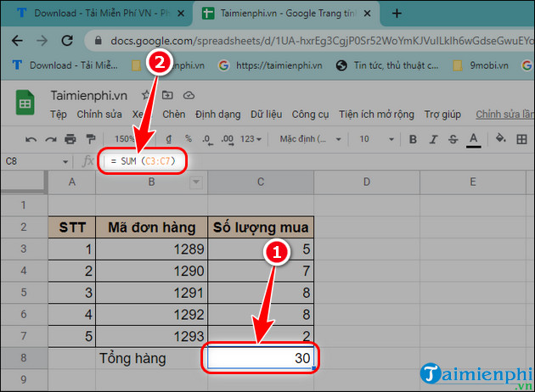Select column E header
Image resolution: width=535 pixels, height=392 pixels.
472,182
